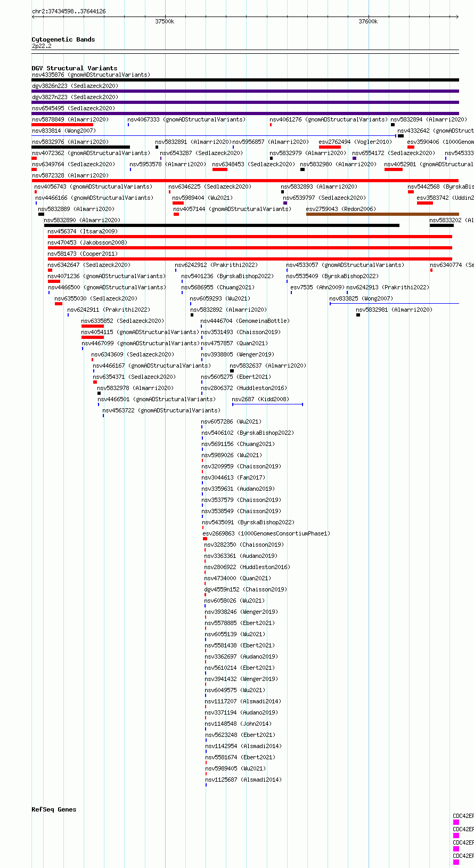Viewport: 474px width, 868px height.
Task: Open nsv6242913 (Prakrithi2022) label
Action: [388, 287]
